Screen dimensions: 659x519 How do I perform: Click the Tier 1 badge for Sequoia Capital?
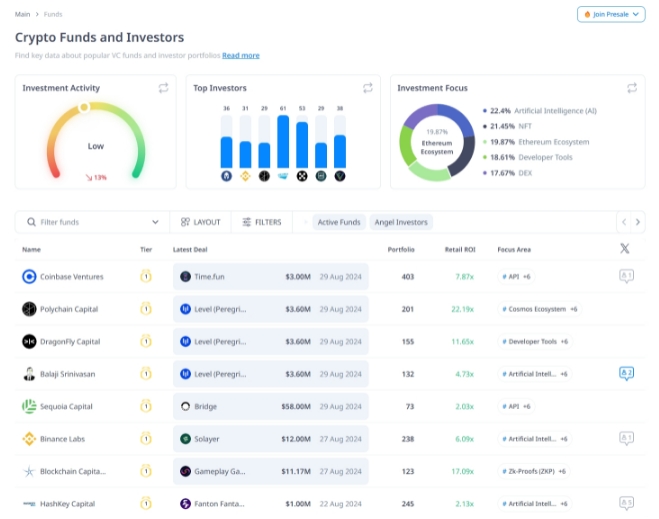click(x=146, y=406)
